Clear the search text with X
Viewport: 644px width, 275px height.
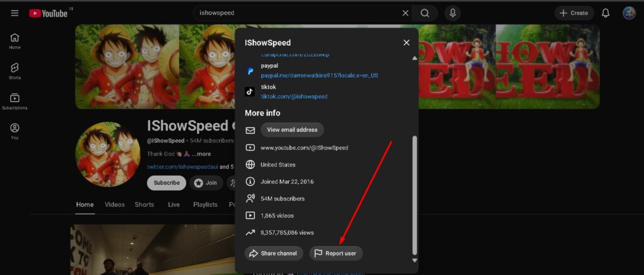tap(406, 13)
